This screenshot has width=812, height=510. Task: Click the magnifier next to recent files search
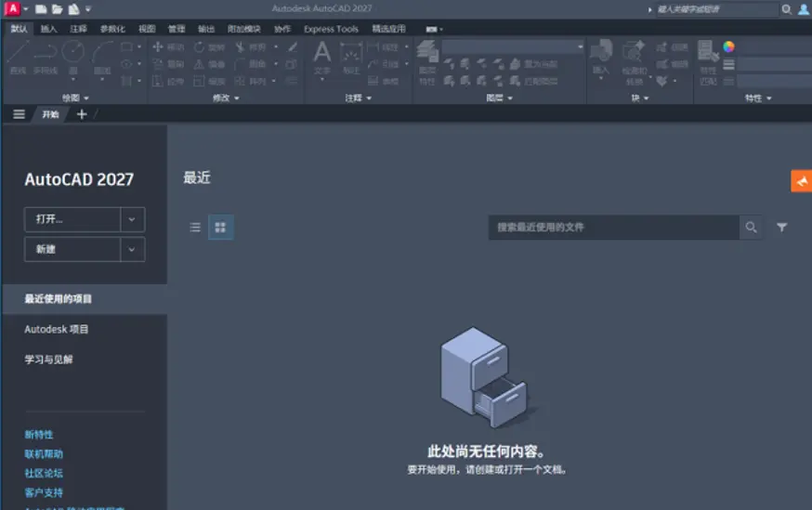(751, 227)
